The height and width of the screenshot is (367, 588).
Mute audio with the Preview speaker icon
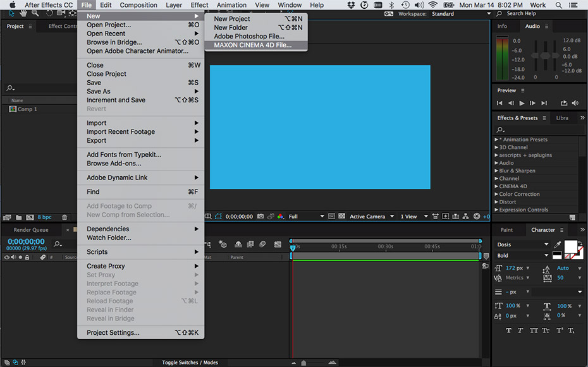click(x=575, y=103)
